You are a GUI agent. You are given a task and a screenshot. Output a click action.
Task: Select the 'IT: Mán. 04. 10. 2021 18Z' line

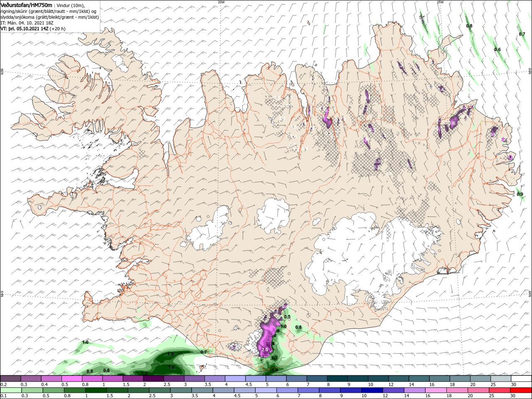pyautogui.click(x=28, y=23)
